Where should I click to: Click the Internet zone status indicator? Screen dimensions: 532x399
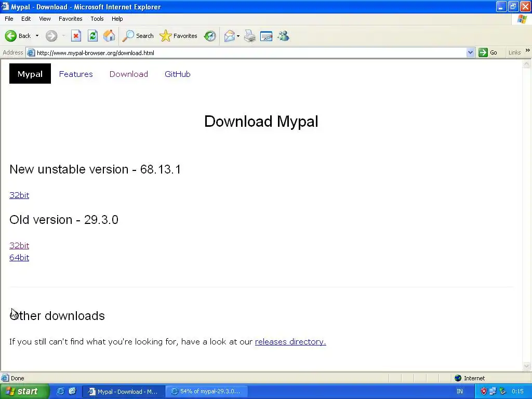click(x=470, y=378)
